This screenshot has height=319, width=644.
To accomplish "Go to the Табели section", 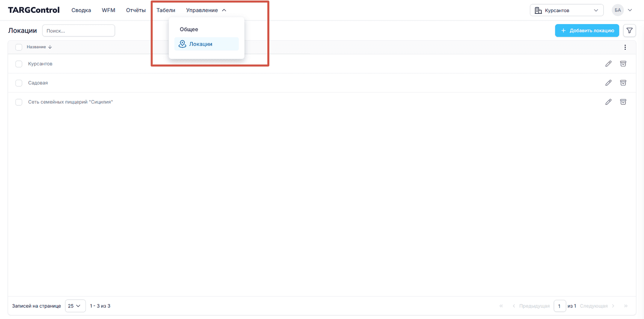I will tap(166, 10).
